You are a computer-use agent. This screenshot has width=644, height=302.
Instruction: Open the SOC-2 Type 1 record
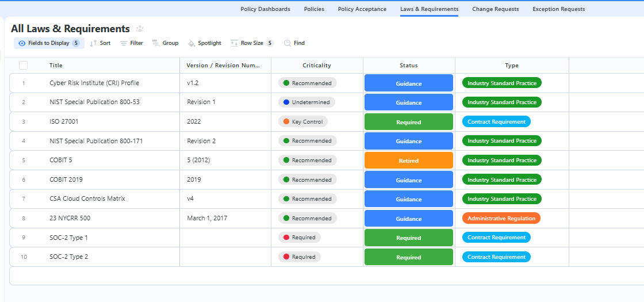[68, 238]
